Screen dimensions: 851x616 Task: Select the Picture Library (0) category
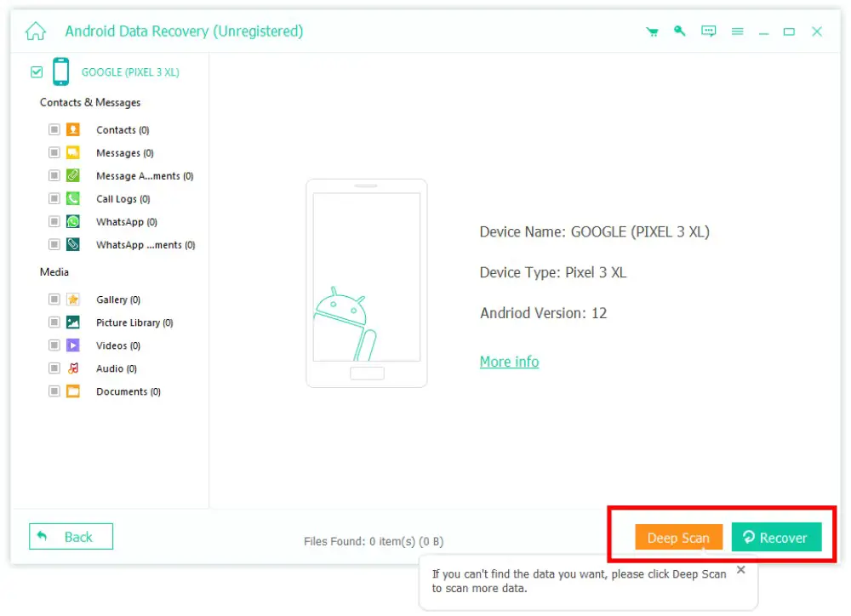click(x=134, y=322)
